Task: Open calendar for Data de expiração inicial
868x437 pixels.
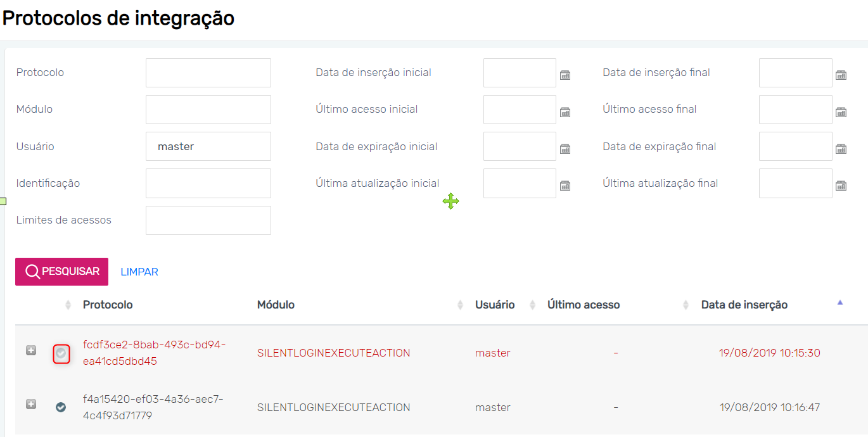Action: tap(565, 149)
